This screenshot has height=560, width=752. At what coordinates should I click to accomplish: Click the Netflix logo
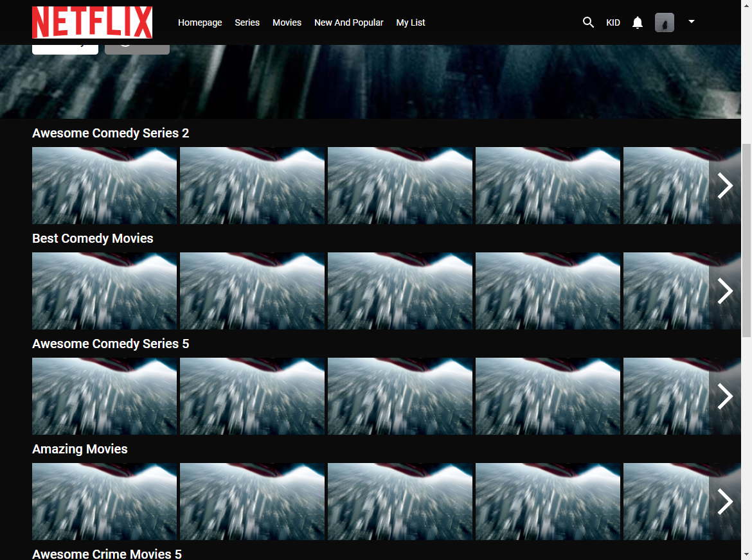pos(92,22)
